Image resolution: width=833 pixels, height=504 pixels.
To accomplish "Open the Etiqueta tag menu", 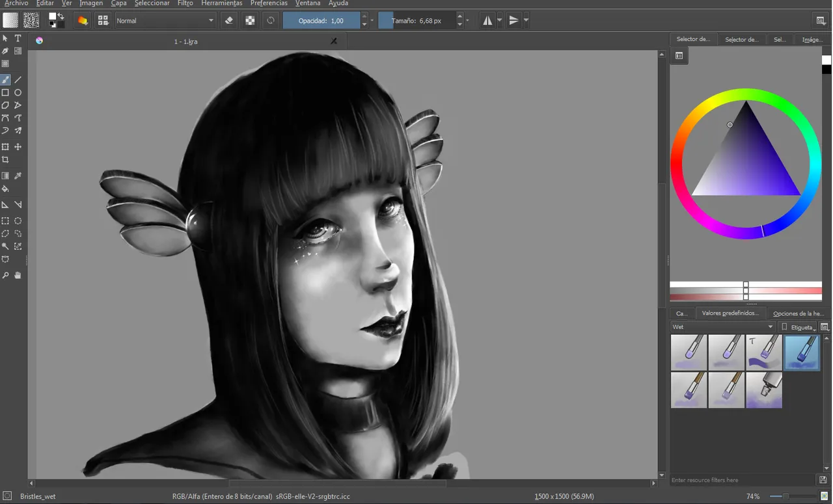I will click(x=799, y=327).
